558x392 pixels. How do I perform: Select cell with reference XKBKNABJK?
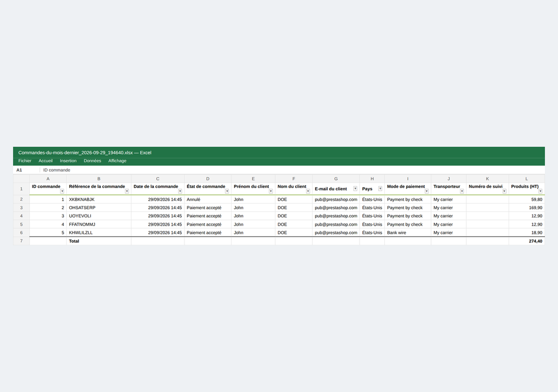99,199
